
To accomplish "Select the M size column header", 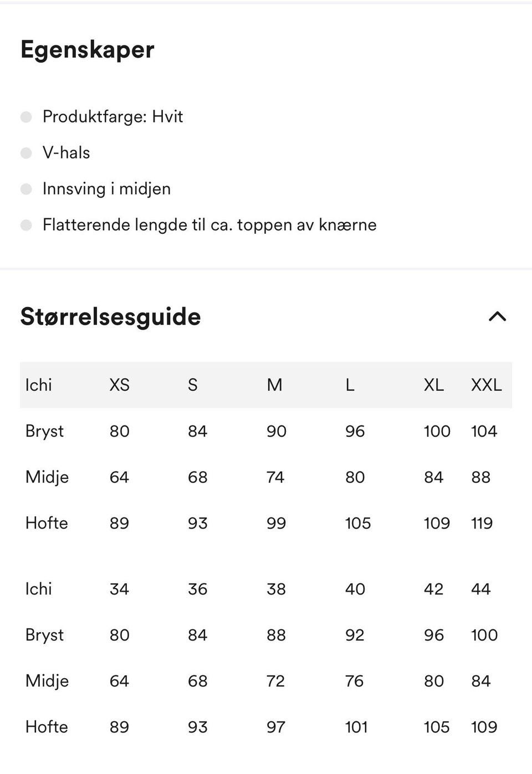I will coord(274,385).
